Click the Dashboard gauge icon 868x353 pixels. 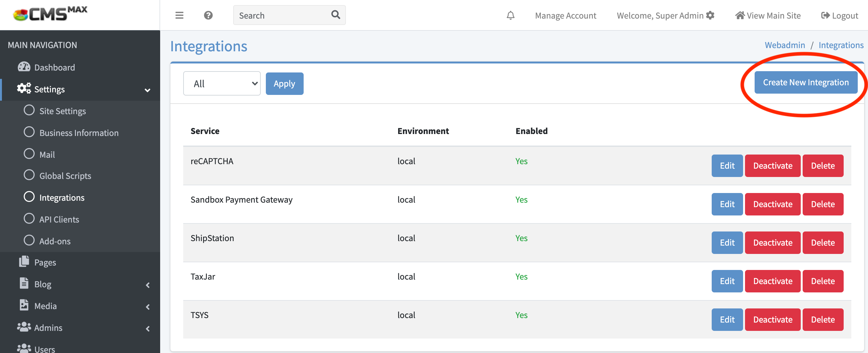coord(24,67)
